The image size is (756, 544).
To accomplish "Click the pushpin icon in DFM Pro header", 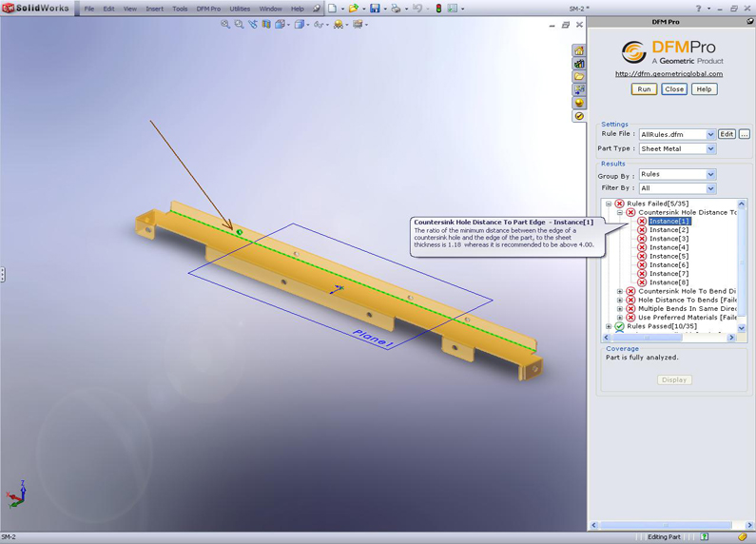I will pos(749,21).
